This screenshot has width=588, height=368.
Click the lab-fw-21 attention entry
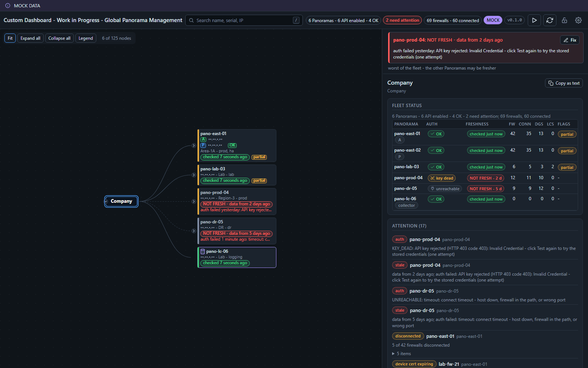coord(449,364)
